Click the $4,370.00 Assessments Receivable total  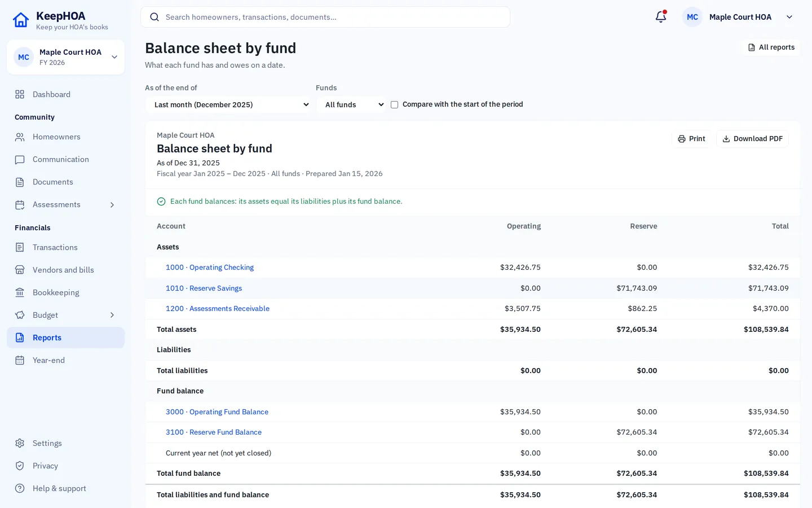coord(771,309)
